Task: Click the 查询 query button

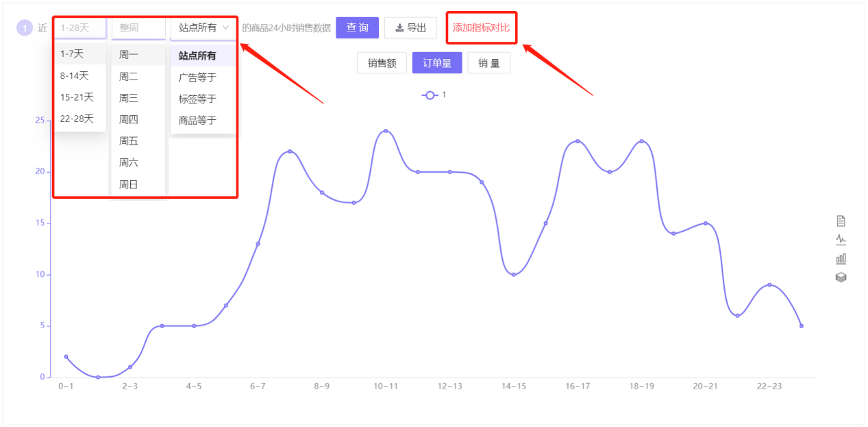Action: [x=357, y=27]
